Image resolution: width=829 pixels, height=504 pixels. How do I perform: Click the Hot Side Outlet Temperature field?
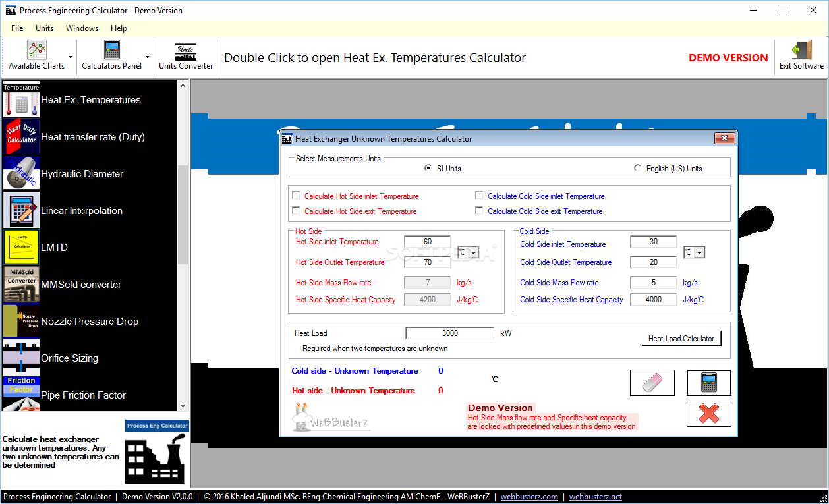click(427, 262)
